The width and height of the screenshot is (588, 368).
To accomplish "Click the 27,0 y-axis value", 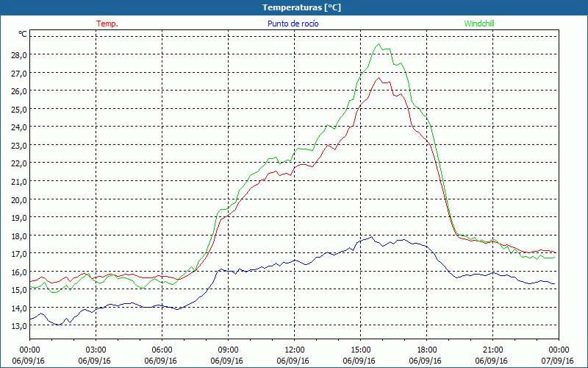I will coord(19,73).
